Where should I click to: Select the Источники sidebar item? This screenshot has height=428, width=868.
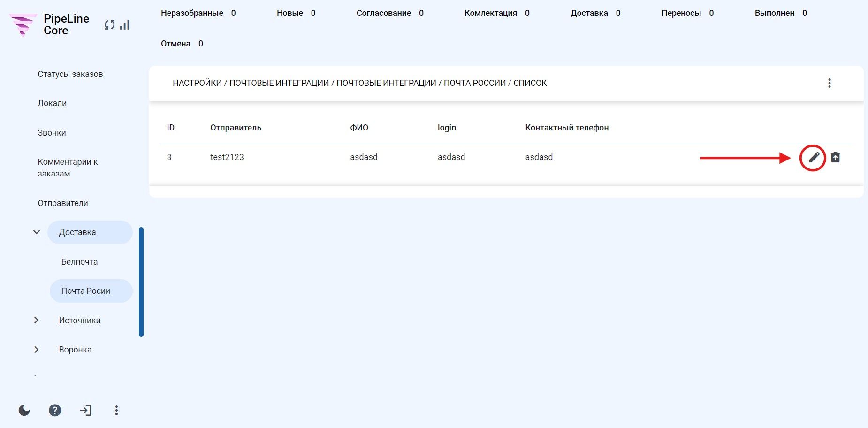click(80, 321)
